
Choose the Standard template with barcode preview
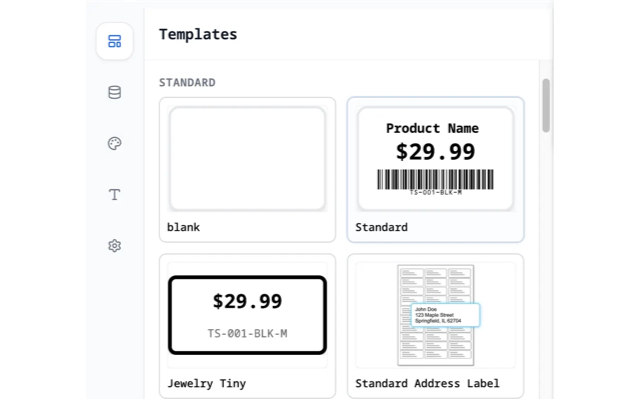pos(435,158)
